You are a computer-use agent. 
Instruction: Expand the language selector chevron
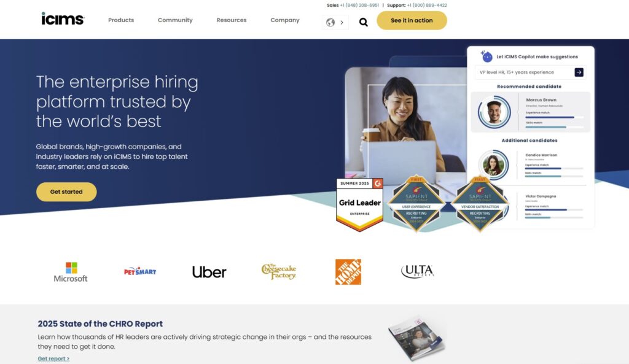(342, 23)
